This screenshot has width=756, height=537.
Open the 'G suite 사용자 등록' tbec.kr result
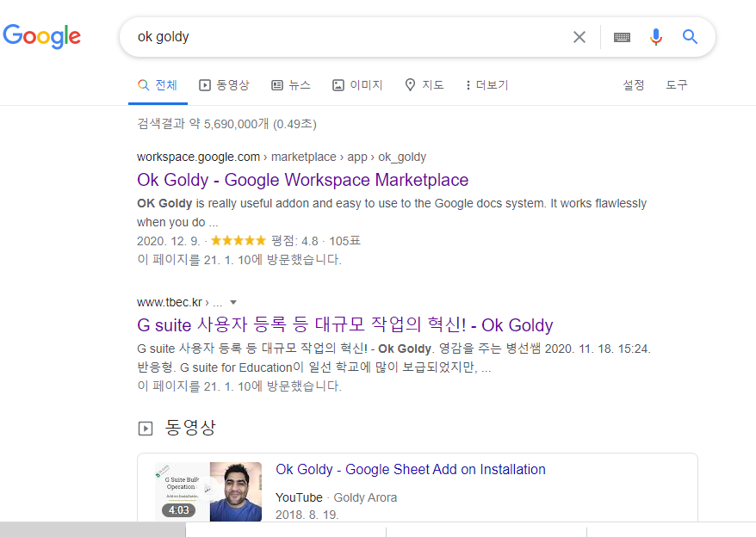(344, 325)
